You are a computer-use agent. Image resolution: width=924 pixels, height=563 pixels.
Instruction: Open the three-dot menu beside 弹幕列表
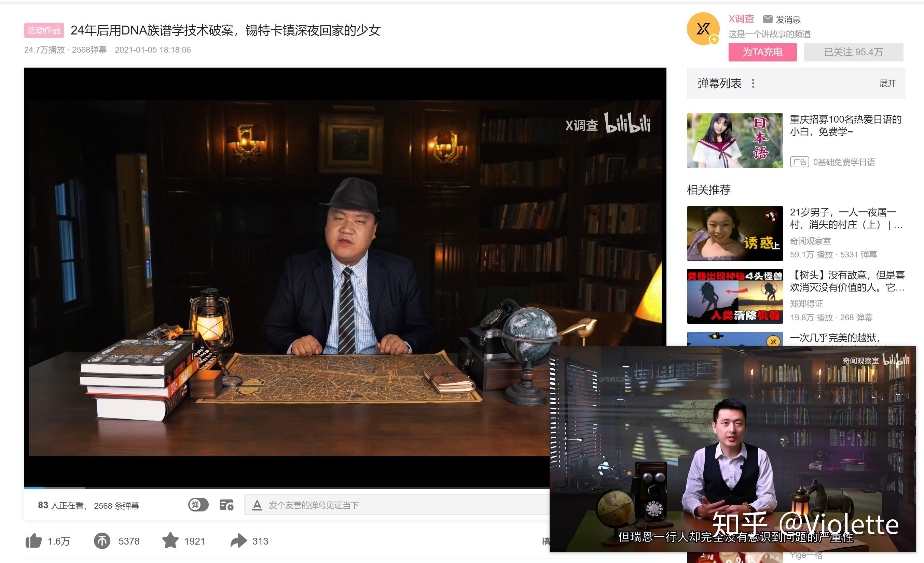point(754,84)
